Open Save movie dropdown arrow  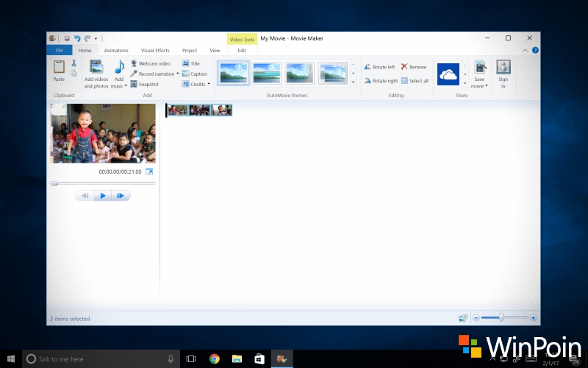(487, 85)
